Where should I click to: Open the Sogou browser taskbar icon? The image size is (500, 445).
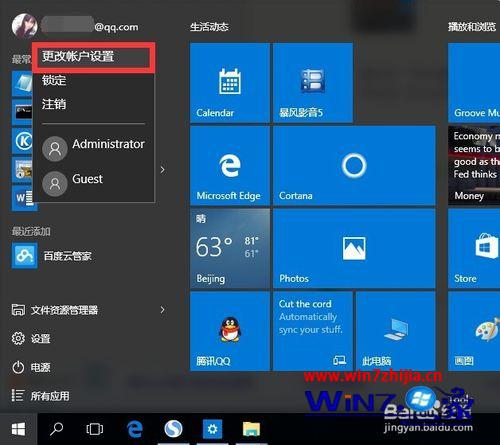pyautogui.click(x=174, y=429)
